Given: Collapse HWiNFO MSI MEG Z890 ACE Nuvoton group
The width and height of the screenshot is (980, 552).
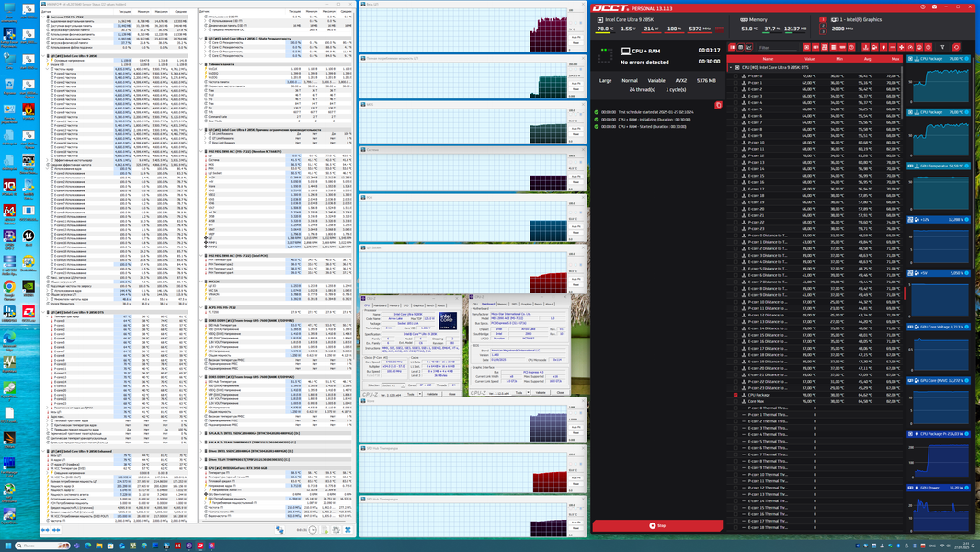Looking at the screenshot, I should coord(202,151).
